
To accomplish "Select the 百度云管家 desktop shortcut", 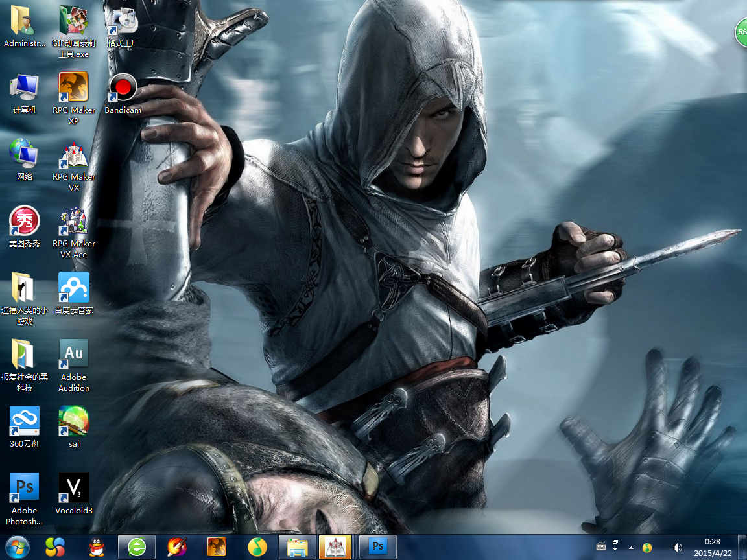I will (74, 294).
